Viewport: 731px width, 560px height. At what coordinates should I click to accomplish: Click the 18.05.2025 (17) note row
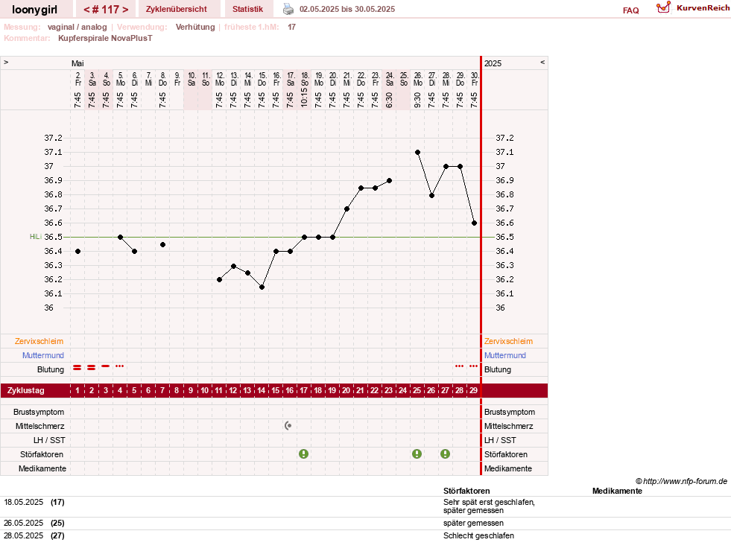(365, 506)
